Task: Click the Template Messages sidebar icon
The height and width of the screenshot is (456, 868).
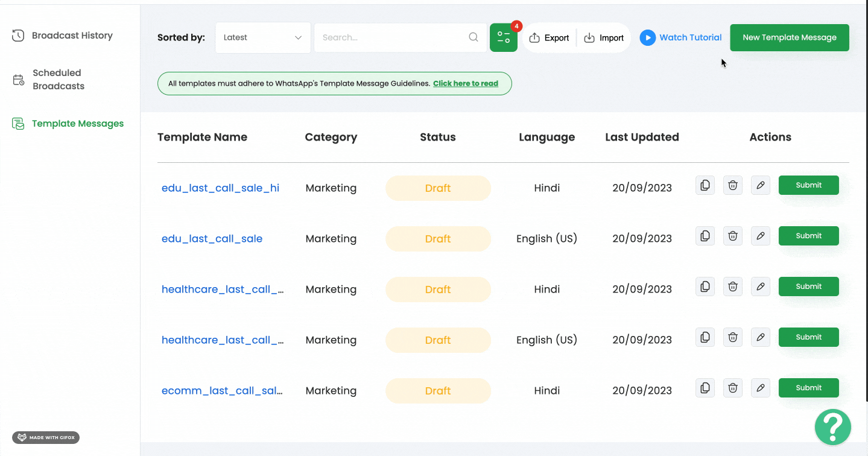Action: click(x=18, y=124)
